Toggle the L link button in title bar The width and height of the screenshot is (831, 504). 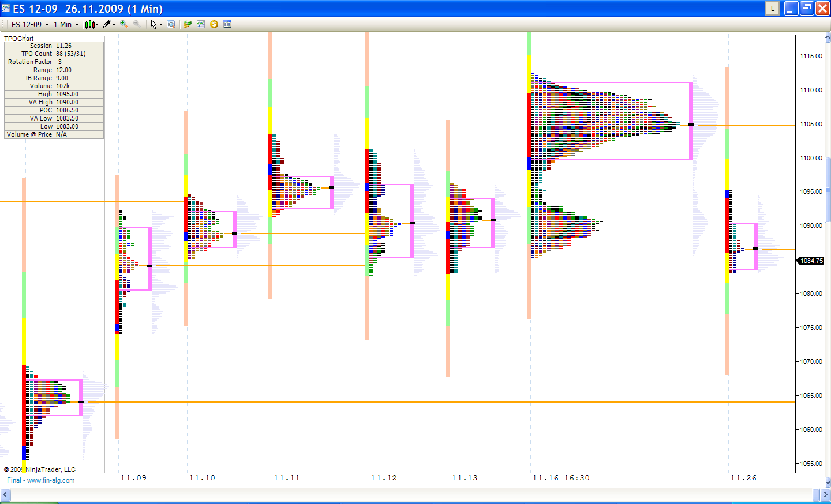click(x=772, y=9)
